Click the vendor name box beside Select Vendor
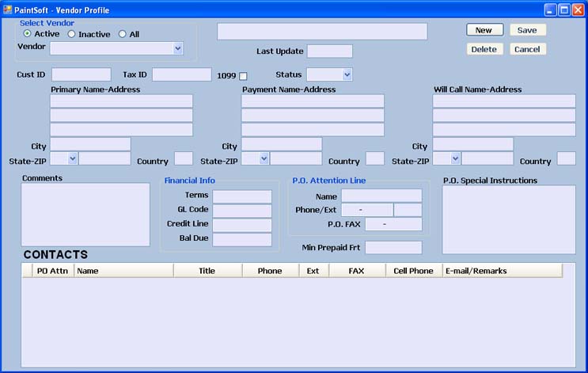Image resolution: width=588 pixels, height=373 pixels. click(322, 32)
